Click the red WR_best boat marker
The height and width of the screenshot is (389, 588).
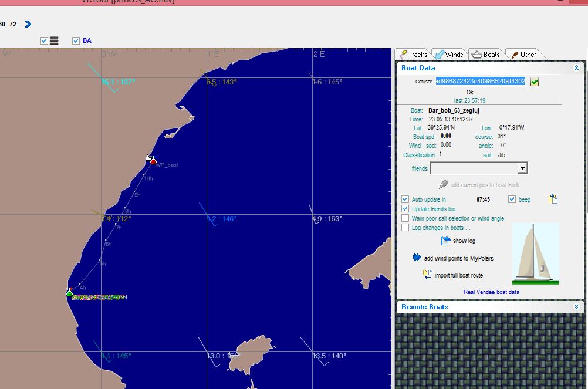(153, 161)
